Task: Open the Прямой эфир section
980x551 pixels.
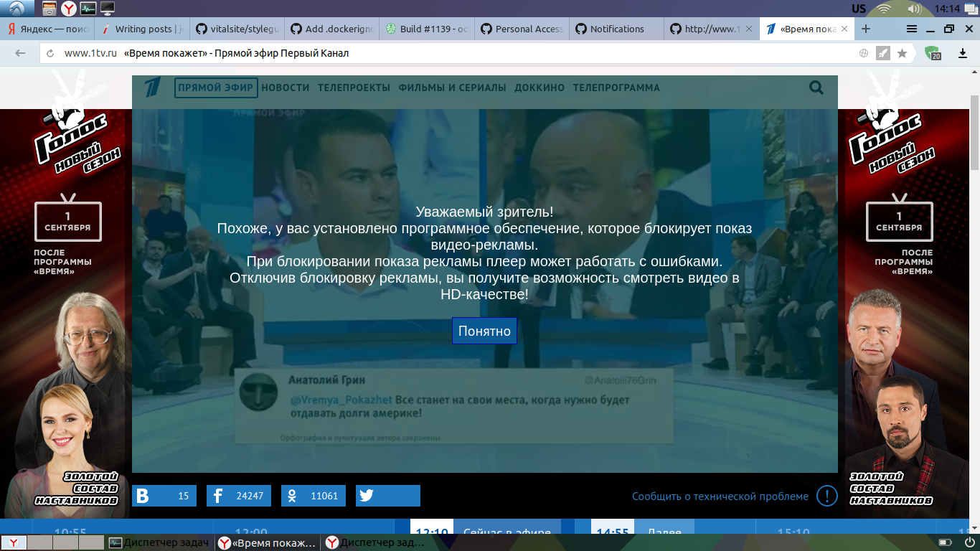Action: coord(215,88)
